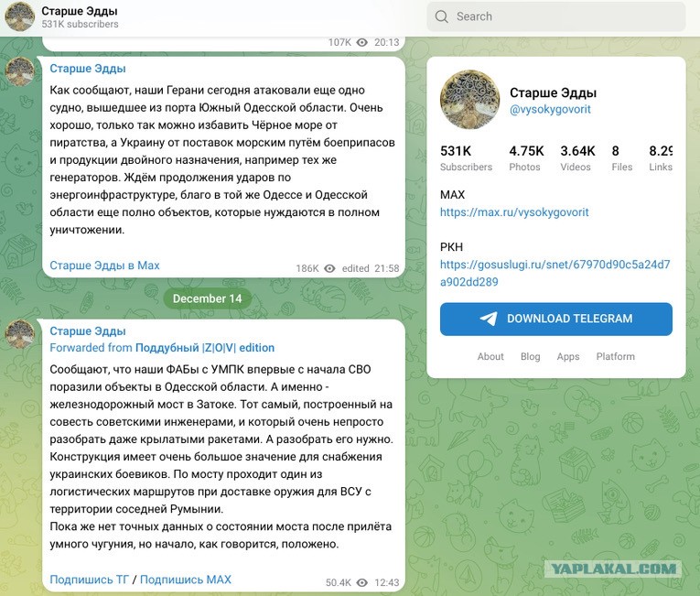Open the @vysokygovorit handle link
Image resolution: width=700 pixels, height=596 pixels.
(x=550, y=110)
